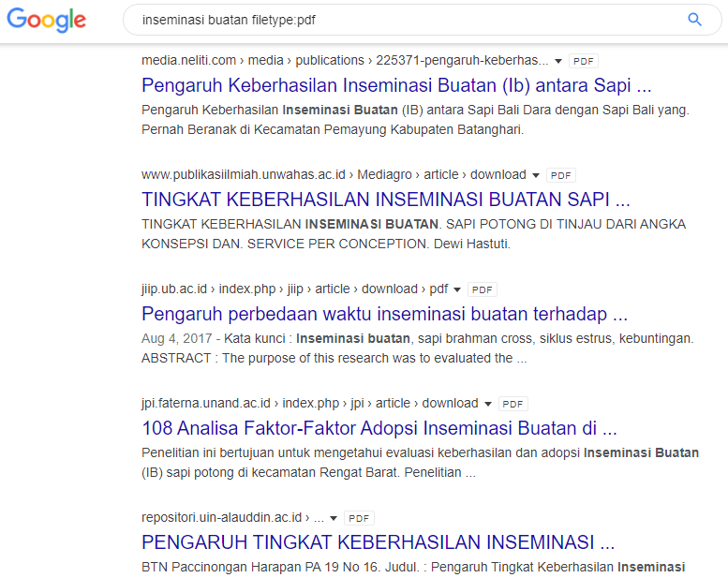Open '108 Analisa Faktor-Faktor Adopsi' result
This screenshot has height=578, width=728.
click(379, 429)
